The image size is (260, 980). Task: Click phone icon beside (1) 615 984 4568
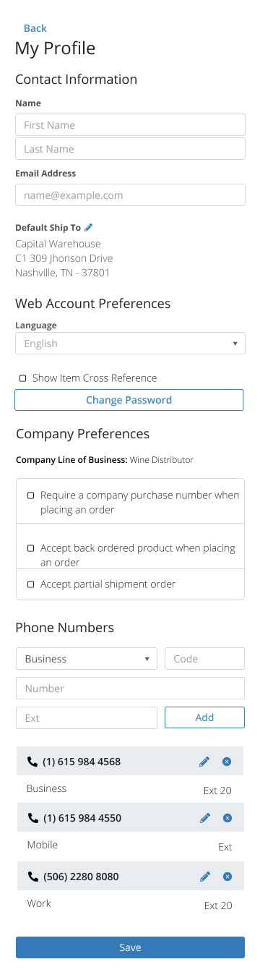point(32,762)
